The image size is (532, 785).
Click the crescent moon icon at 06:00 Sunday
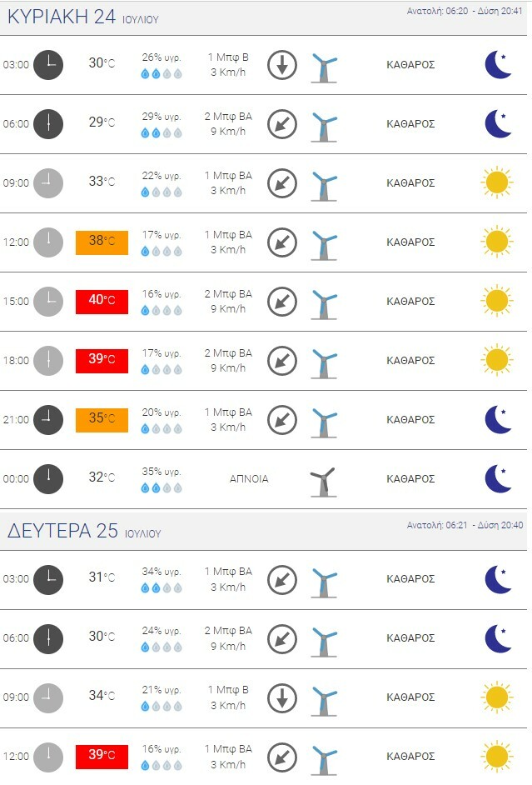tap(497, 123)
